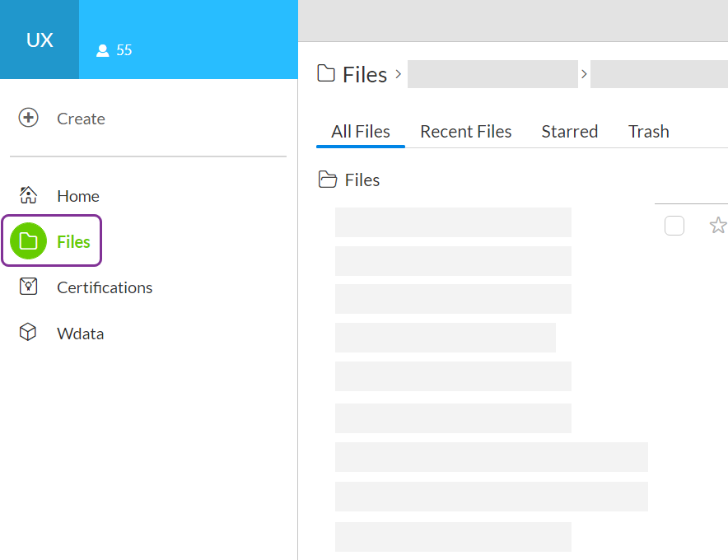Select the All Files tab
Viewport: 728px width, 560px height.
(x=360, y=132)
